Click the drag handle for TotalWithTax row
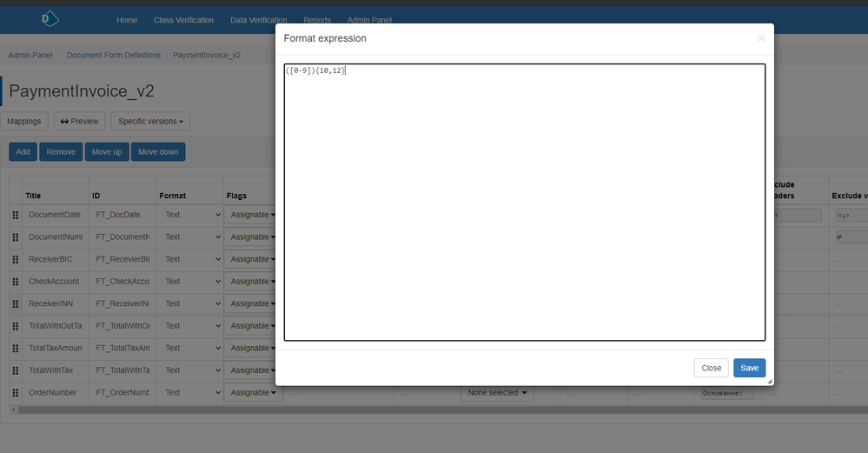The height and width of the screenshot is (453, 868). click(16, 370)
